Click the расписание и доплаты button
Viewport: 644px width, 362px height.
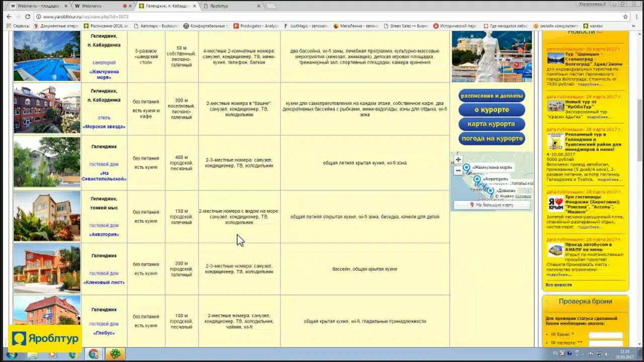point(492,96)
